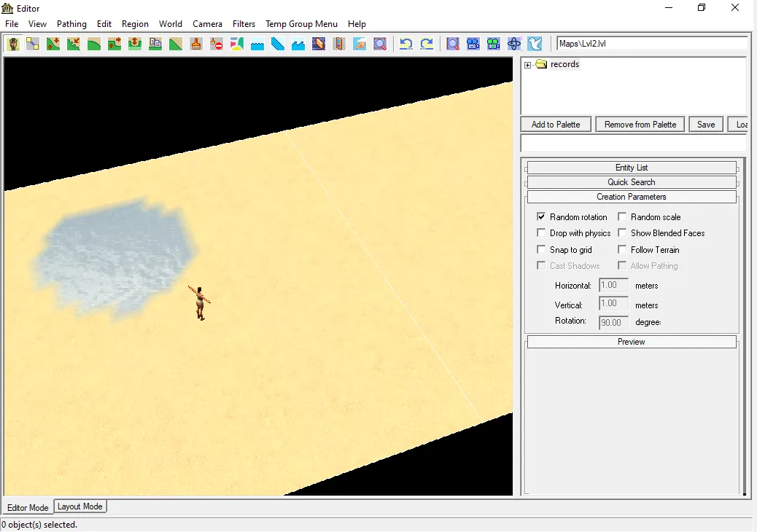757x532 pixels.
Task: Click the Remove from Palette button
Action: click(x=640, y=125)
